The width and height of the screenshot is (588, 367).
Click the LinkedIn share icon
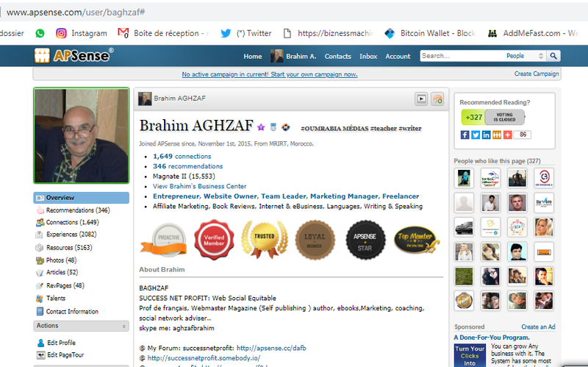pyautogui.click(x=486, y=135)
